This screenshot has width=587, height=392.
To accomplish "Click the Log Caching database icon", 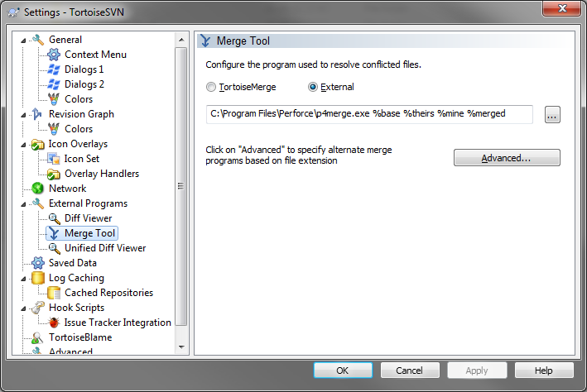I will 38,278.
